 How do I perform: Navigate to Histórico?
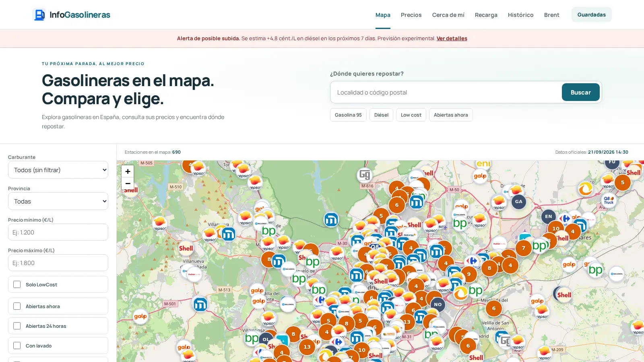[520, 15]
